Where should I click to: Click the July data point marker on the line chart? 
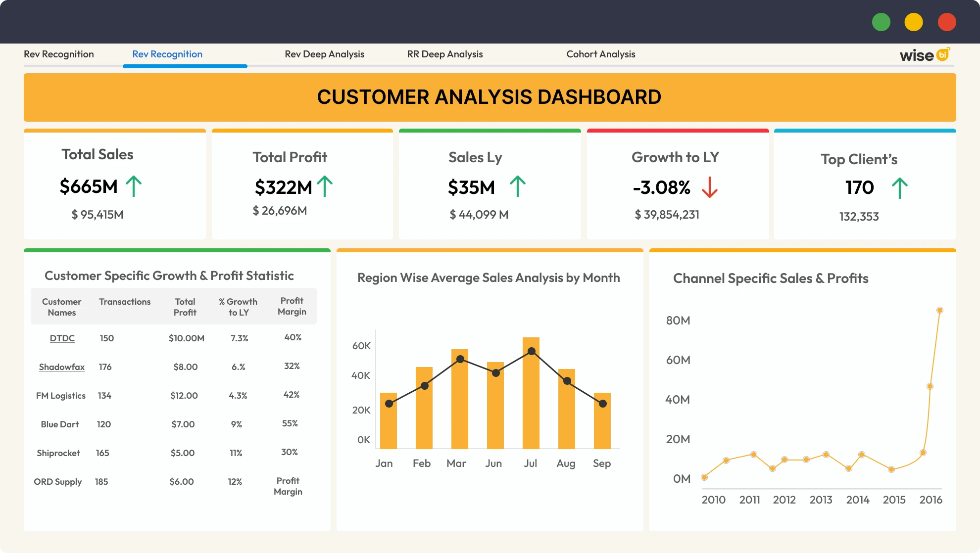point(530,351)
